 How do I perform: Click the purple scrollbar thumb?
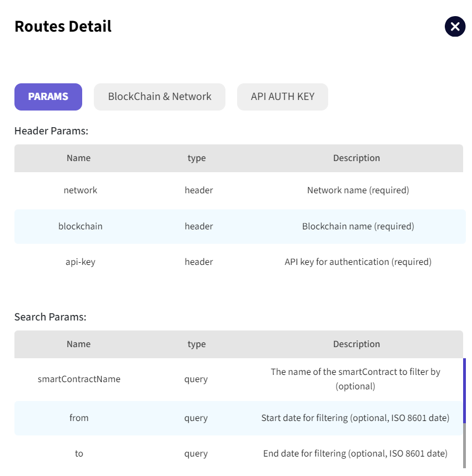(x=464, y=390)
